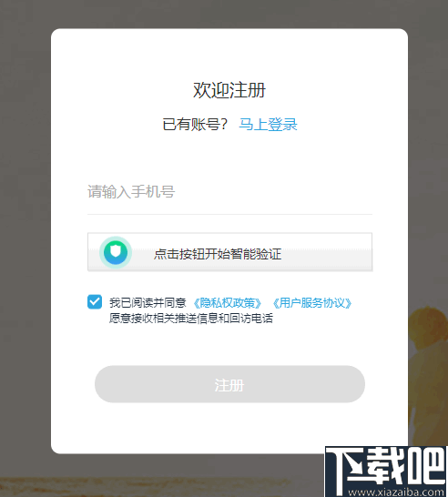This screenshot has height=497, width=448.
Task: Click the 欢迎注册 heading text
Action: pyautogui.click(x=229, y=90)
